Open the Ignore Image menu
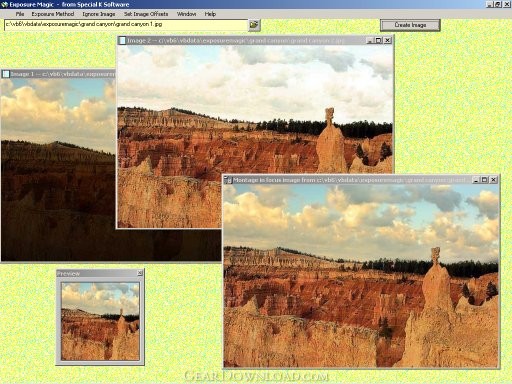The height and width of the screenshot is (384, 512). (x=99, y=14)
